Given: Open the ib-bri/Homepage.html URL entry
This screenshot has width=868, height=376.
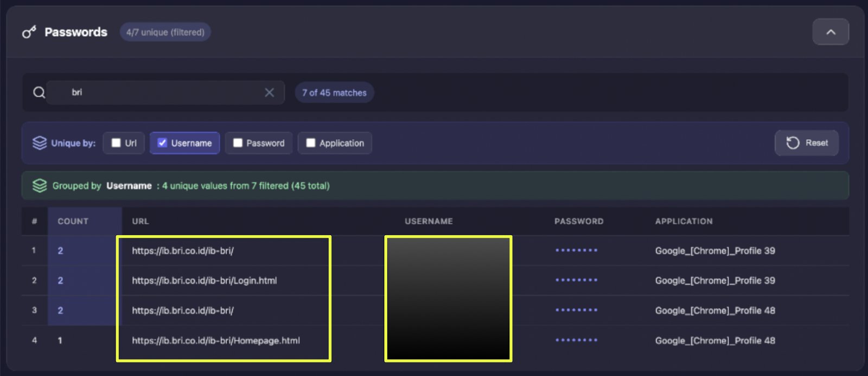Looking at the screenshot, I should tap(216, 341).
